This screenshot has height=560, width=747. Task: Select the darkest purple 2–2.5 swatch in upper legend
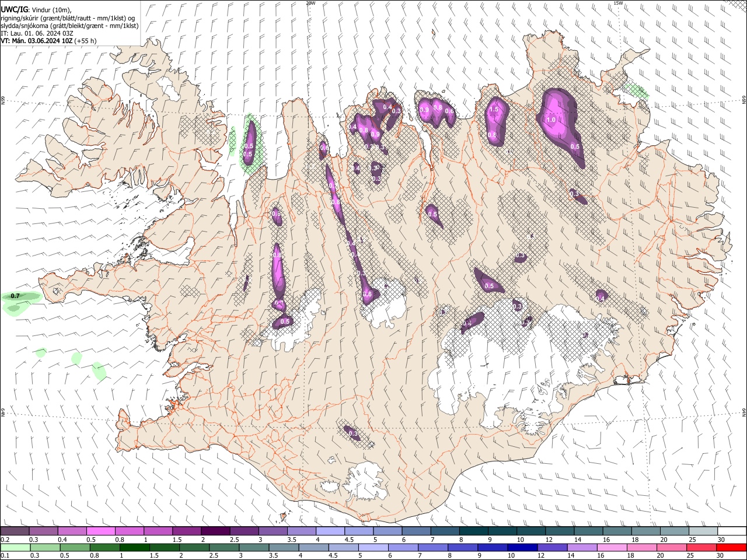[x=215, y=531]
